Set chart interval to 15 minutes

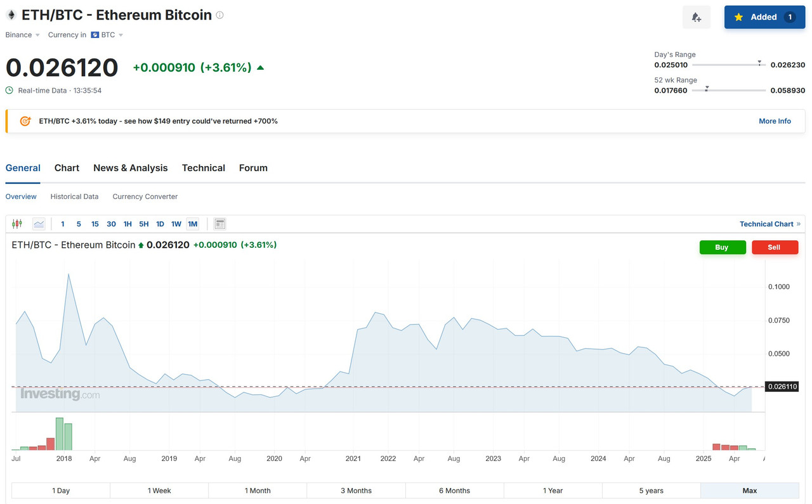pos(95,224)
